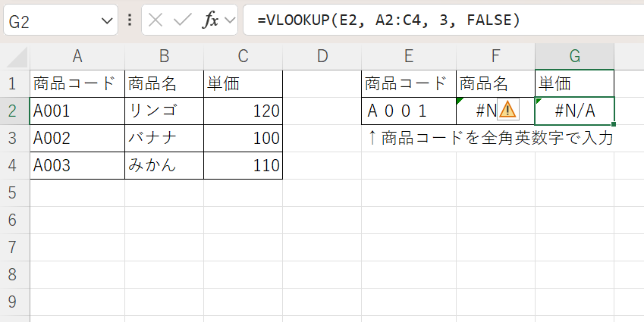Select cell B1 labeled 商品名
Screen dimensions: 644x322
point(165,83)
